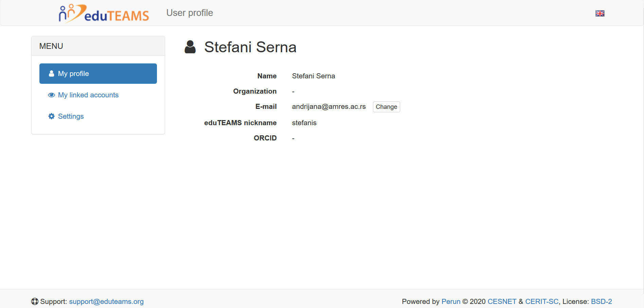This screenshot has width=644, height=308.
Task: Open the BSD-2 license link
Action: pyautogui.click(x=601, y=302)
